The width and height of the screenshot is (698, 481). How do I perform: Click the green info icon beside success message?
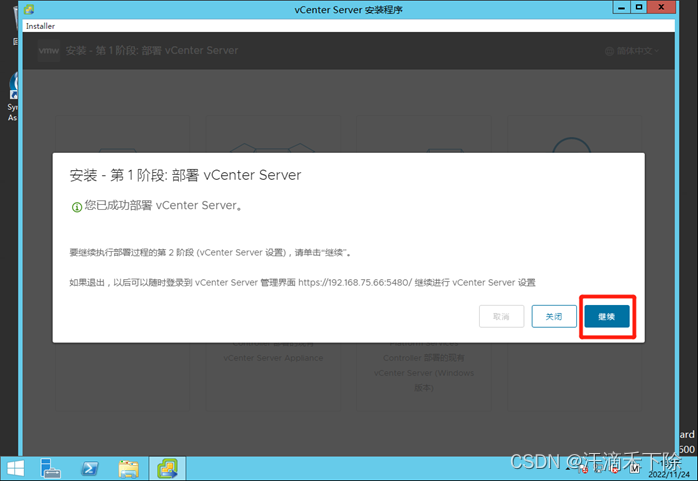tap(77, 206)
